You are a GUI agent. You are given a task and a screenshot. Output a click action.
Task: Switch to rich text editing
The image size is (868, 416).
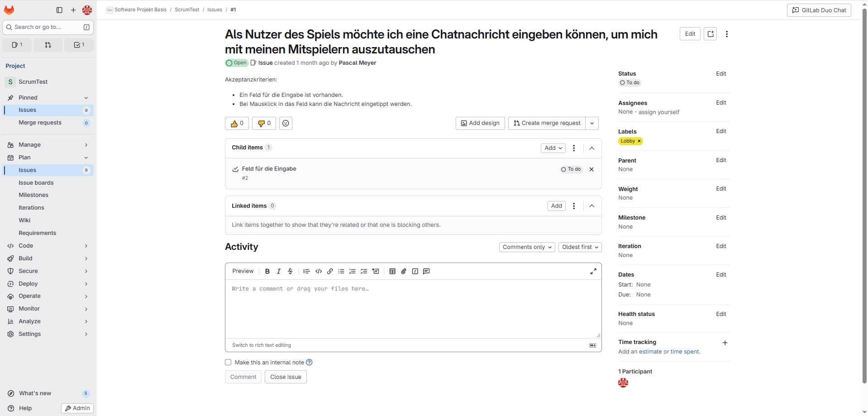coord(261,345)
